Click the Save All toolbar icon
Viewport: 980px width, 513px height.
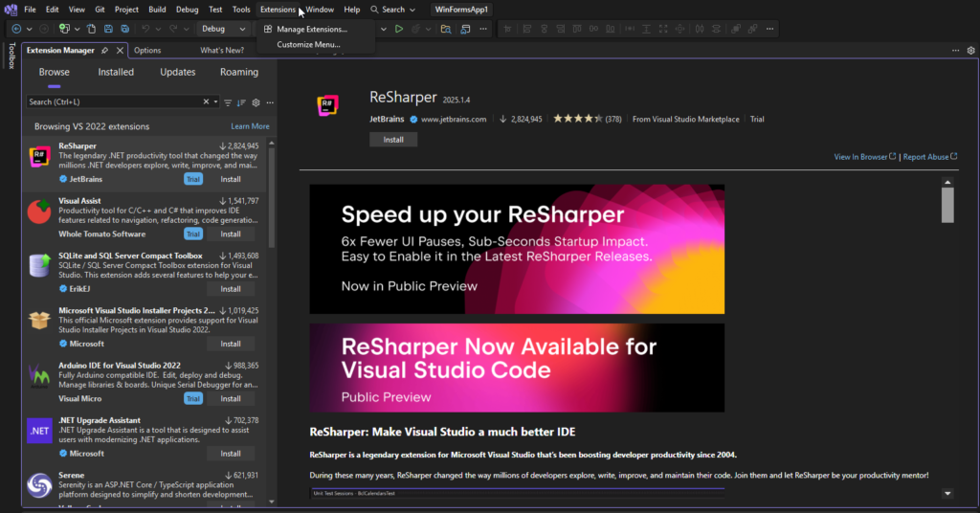tap(125, 29)
